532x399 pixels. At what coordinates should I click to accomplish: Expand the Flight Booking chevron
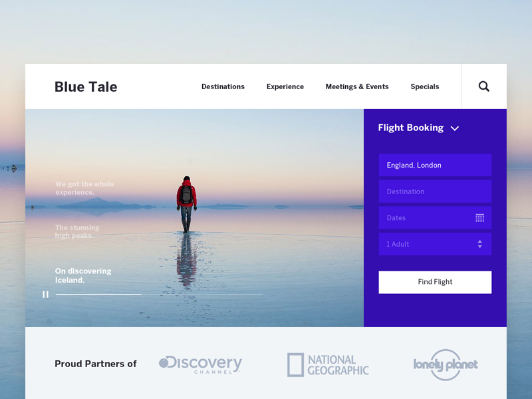point(455,128)
